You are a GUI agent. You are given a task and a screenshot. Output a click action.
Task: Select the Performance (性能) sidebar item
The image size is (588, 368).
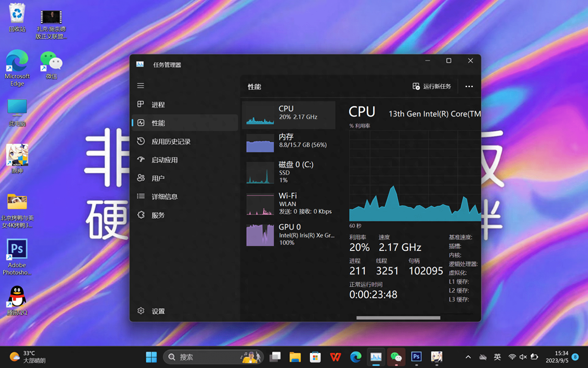[158, 123]
